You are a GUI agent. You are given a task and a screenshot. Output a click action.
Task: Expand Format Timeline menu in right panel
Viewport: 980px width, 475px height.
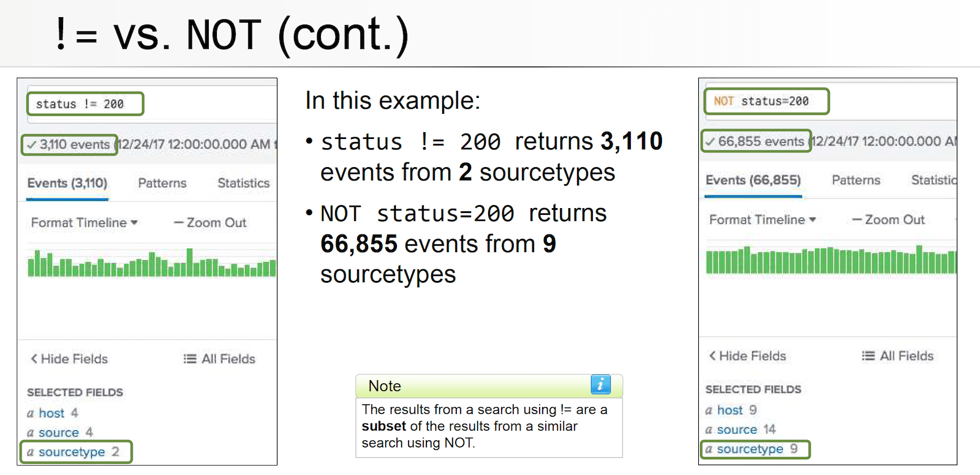[x=762, y=220]
